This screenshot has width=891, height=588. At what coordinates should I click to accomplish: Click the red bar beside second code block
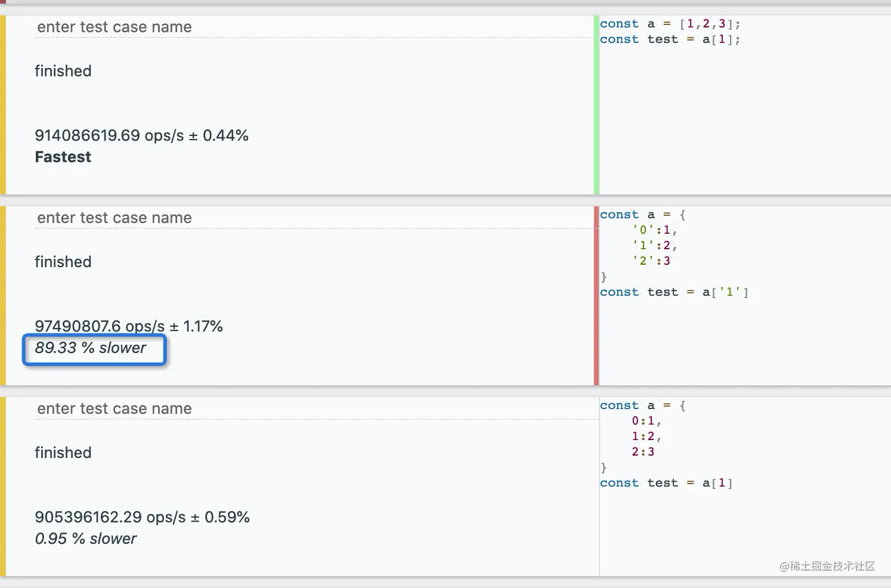[x=596, y=296]
